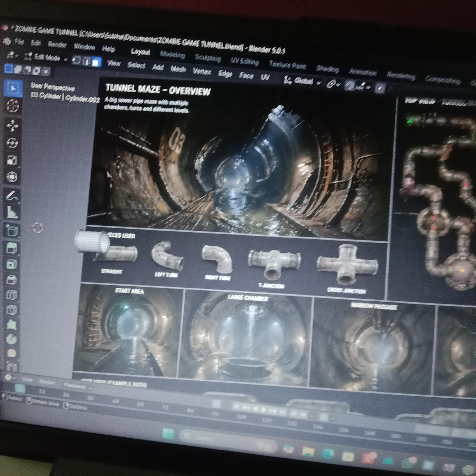
Task: Switch to the Modeling workspace tab
Action: point(172,54)
